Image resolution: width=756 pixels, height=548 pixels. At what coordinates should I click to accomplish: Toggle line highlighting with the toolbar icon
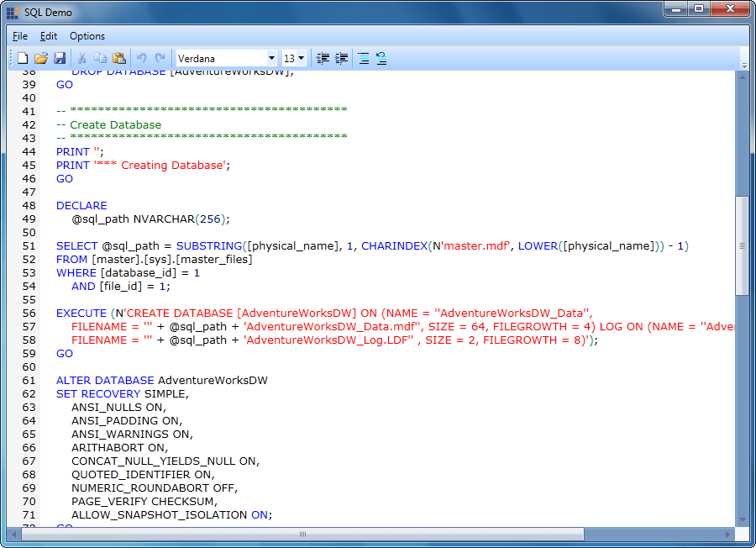coord(363,58)
